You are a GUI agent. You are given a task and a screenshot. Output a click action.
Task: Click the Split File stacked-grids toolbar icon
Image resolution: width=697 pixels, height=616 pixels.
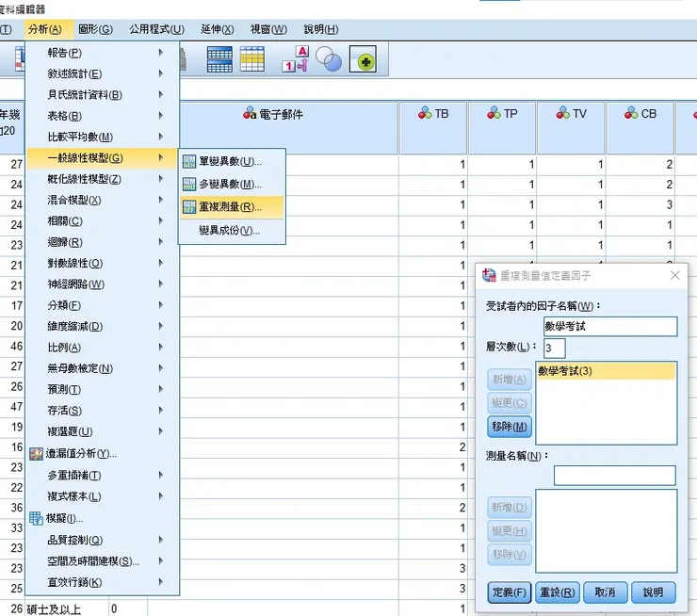[219, 59]
